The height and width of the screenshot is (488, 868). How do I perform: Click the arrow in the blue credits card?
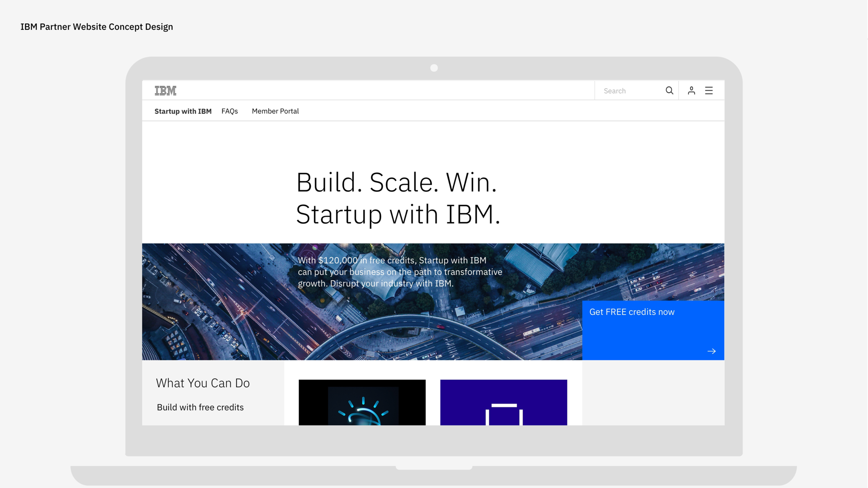pos(711,351)
